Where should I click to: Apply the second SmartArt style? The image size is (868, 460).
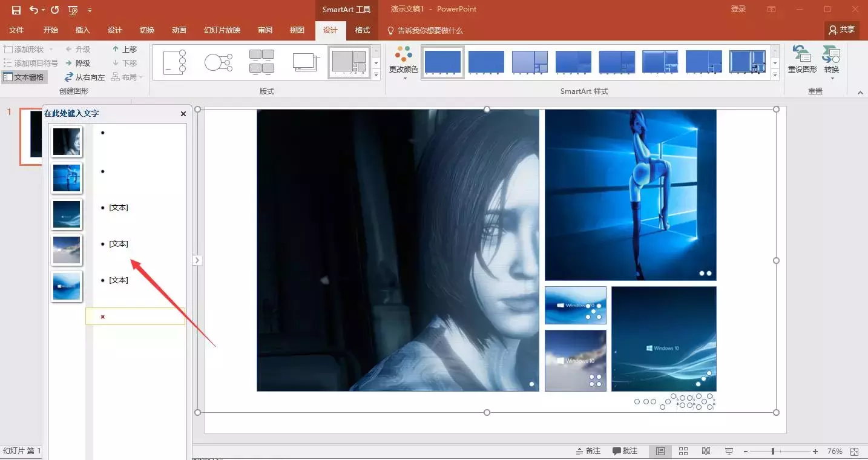[x=486, y=62]
